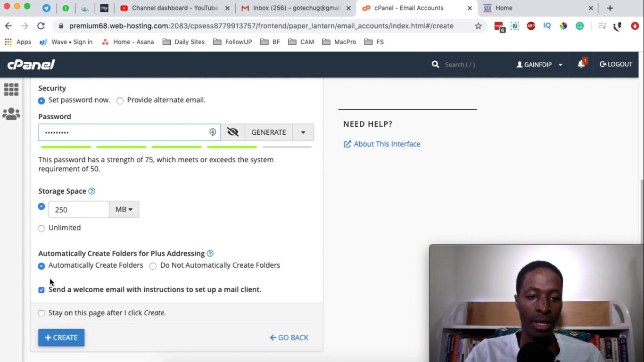The width and height of the screenshot is (644, 362).
Task: Select the cPanel - Email Accounts tab
Action: 417,8
